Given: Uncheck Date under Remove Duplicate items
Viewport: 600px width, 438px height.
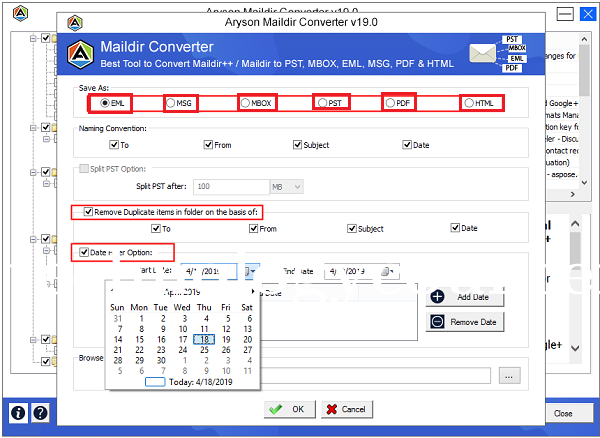Looking at the screenshot, I should pyautogui.click(x=455, y=228).
